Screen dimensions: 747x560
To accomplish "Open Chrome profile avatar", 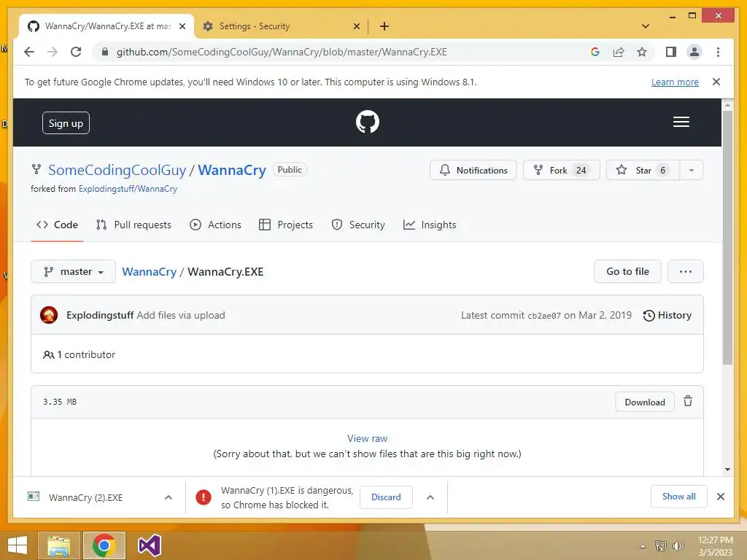I will coord(694,52).
